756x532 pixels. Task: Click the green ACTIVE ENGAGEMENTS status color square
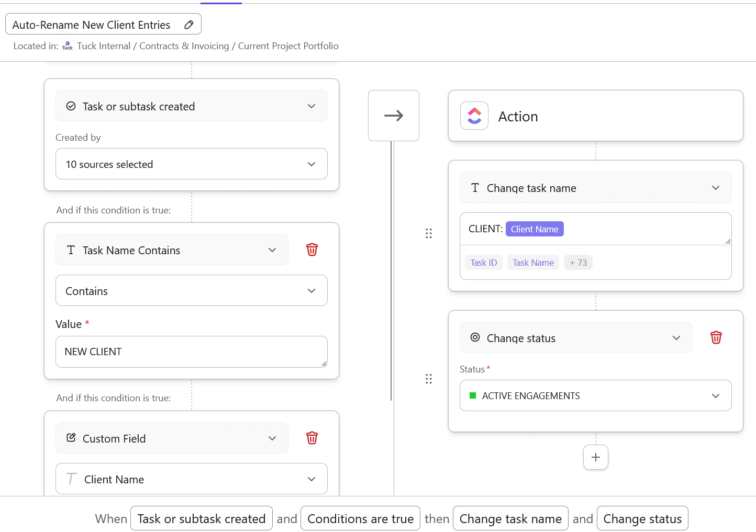[x=473, y=396]
